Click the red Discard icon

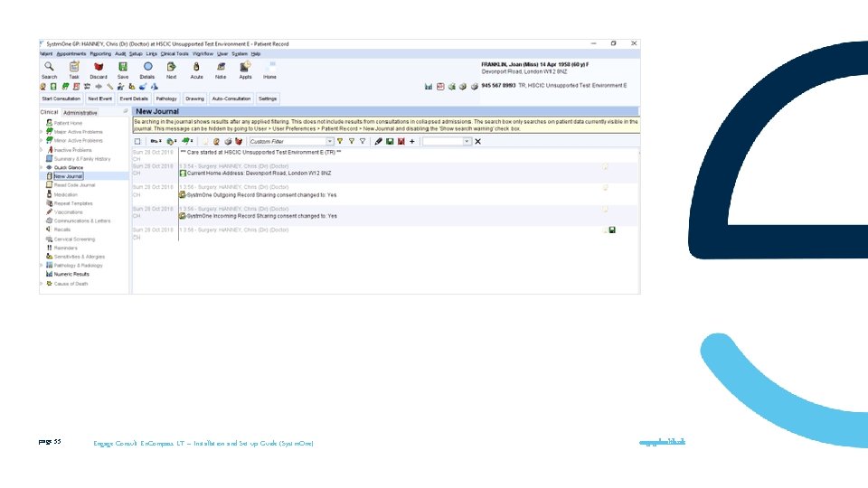[99, 66]
